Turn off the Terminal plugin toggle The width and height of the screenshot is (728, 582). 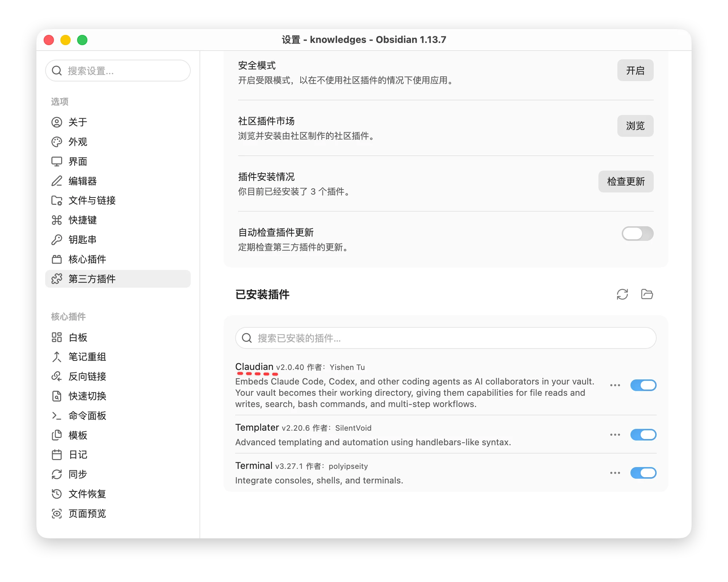[x=643, y=473]
